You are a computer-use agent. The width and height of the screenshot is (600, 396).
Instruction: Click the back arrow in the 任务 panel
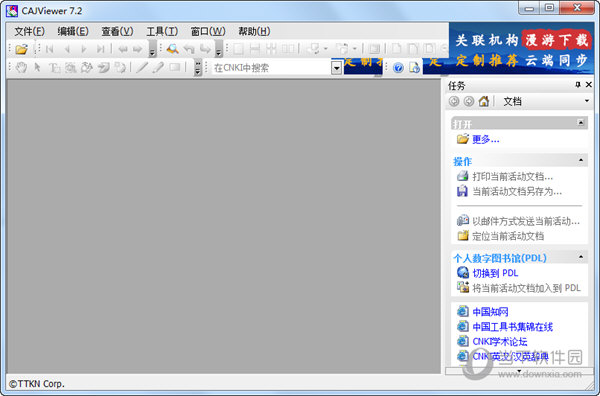454,101
